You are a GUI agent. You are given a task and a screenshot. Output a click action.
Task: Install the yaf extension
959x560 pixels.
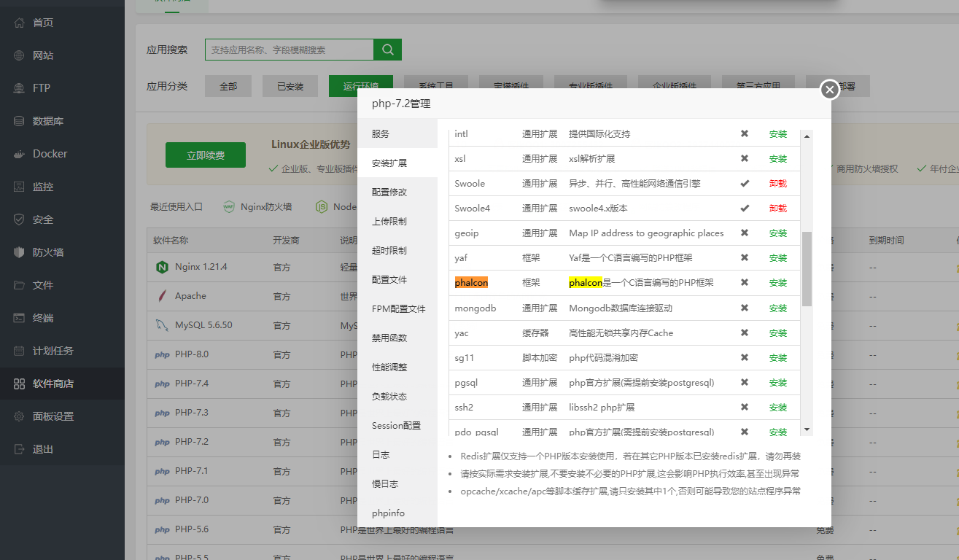[778, 258]
